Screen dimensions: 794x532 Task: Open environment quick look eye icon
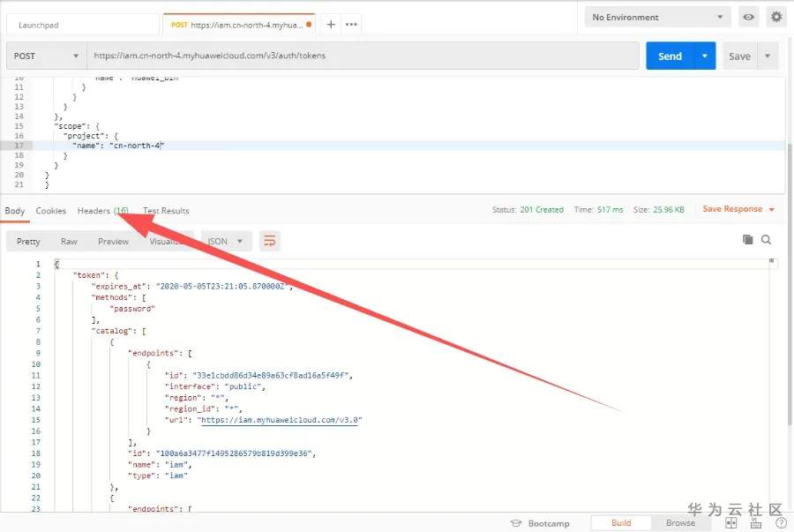[x=749, y=17]
